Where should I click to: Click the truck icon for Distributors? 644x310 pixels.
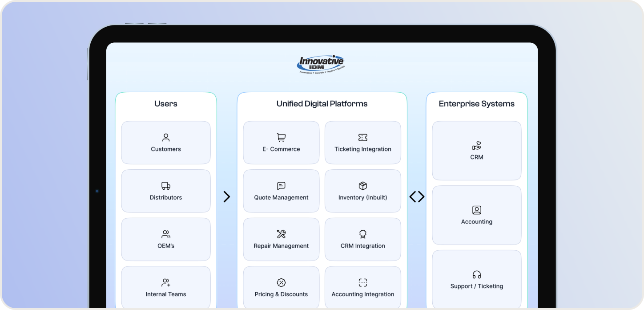click(166, 186)
